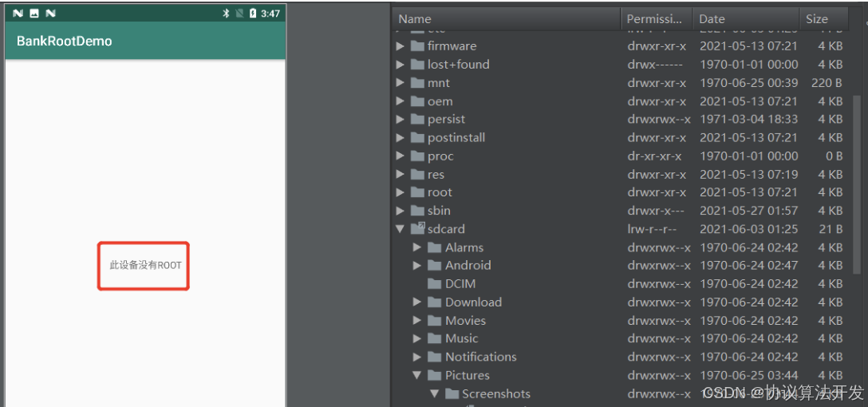
Task: Expand the res folder arrow
Action: pos(400,175)
